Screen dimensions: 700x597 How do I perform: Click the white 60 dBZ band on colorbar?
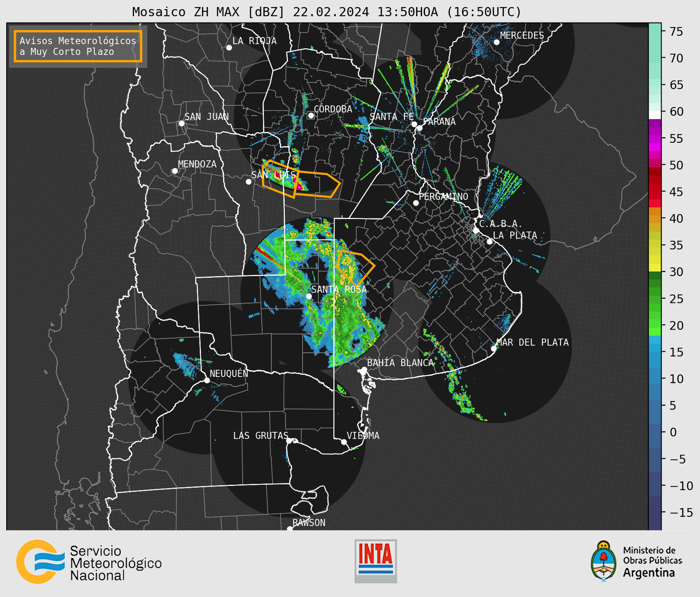(655, 115)
